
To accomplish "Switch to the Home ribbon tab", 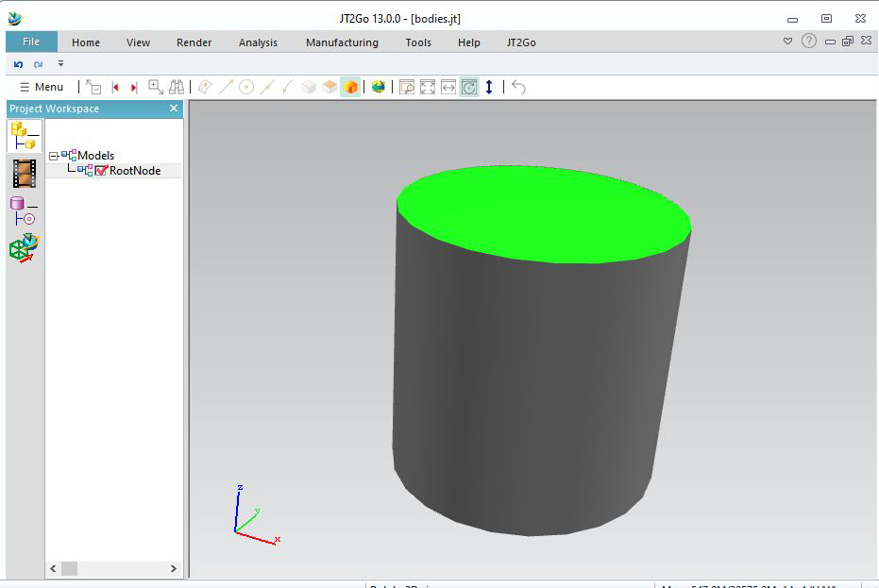I will (86, 42).
